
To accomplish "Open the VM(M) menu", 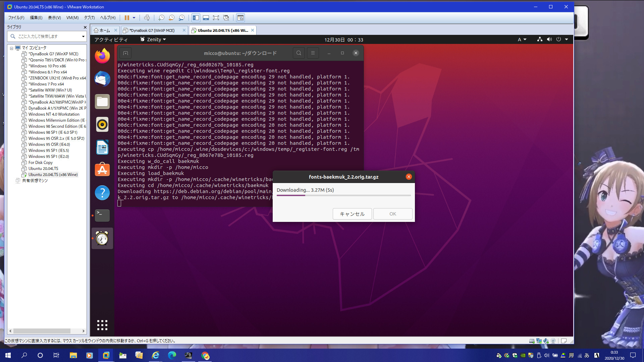I will [x=72, y=18].
